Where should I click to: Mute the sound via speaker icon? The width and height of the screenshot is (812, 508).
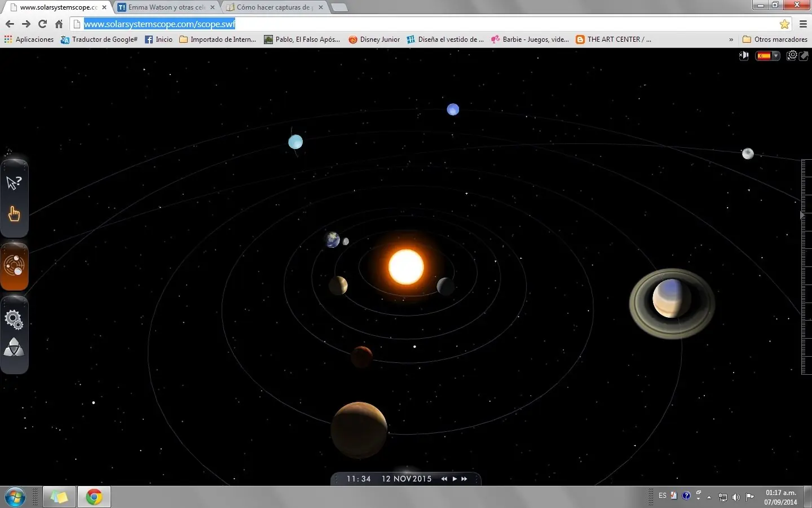744,55
